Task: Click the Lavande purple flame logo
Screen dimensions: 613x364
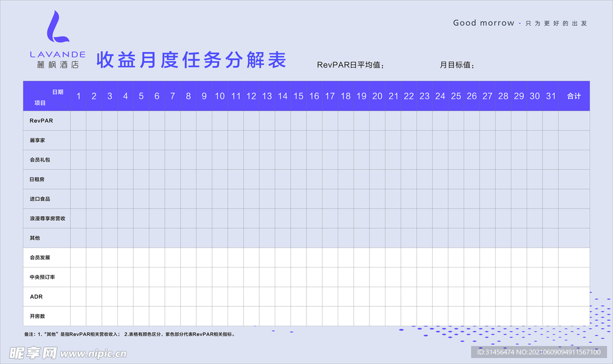Action: 57,28
